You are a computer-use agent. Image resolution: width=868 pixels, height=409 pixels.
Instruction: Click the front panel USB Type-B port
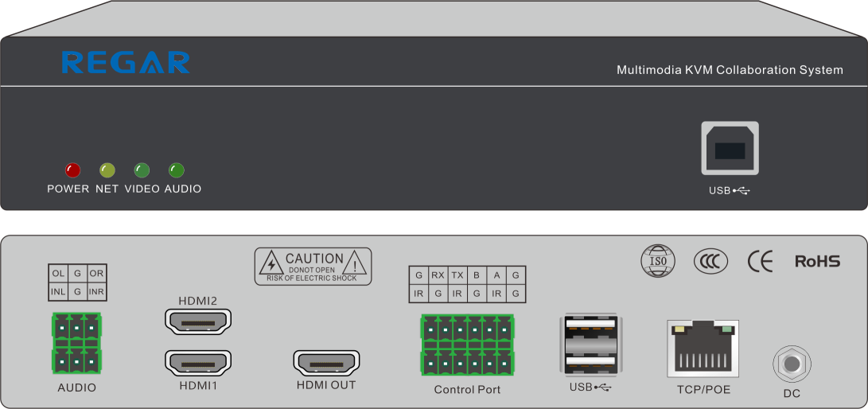[730, 148]
